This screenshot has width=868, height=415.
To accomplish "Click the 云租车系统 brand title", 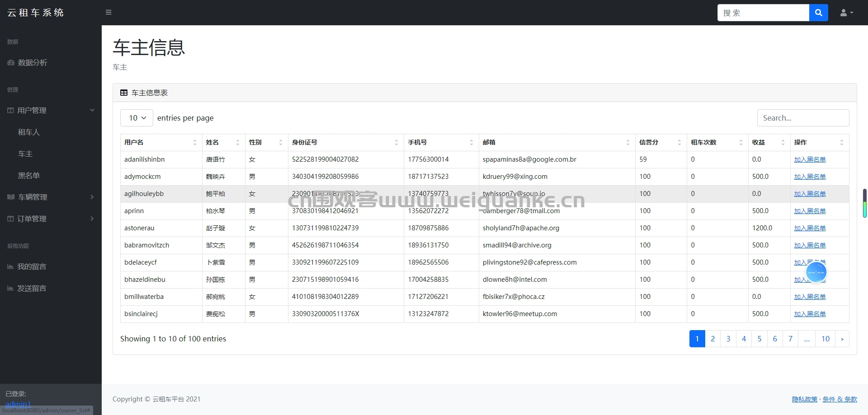I will pos(36,13).
